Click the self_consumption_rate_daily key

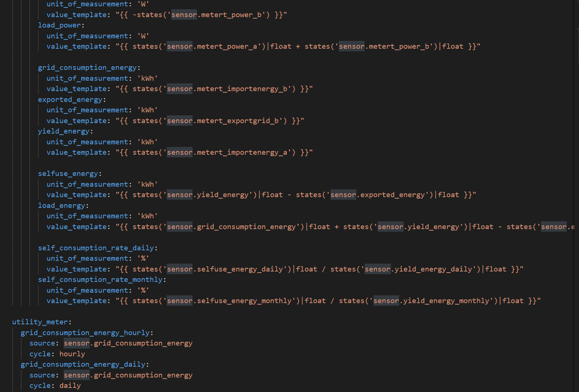point(96,248)
